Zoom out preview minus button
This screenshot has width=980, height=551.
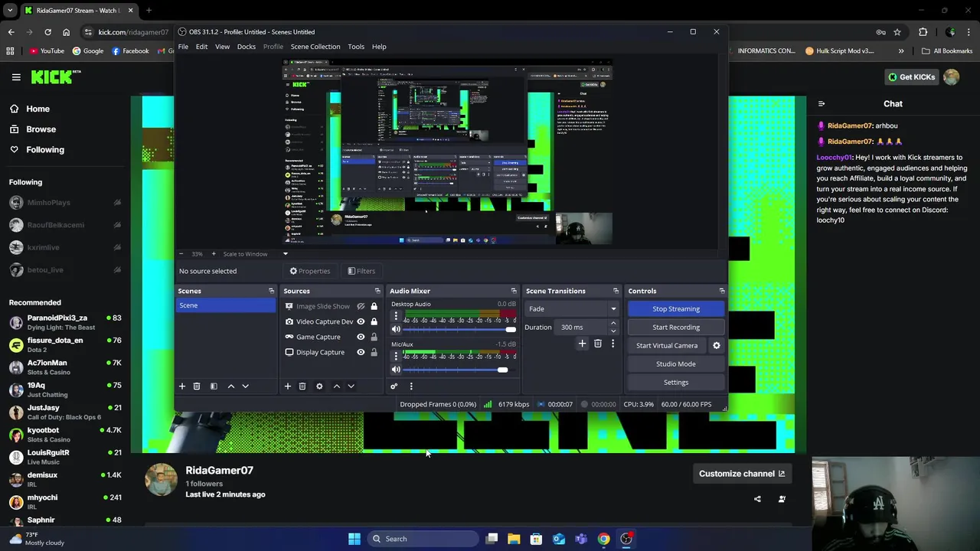[181, 254]
